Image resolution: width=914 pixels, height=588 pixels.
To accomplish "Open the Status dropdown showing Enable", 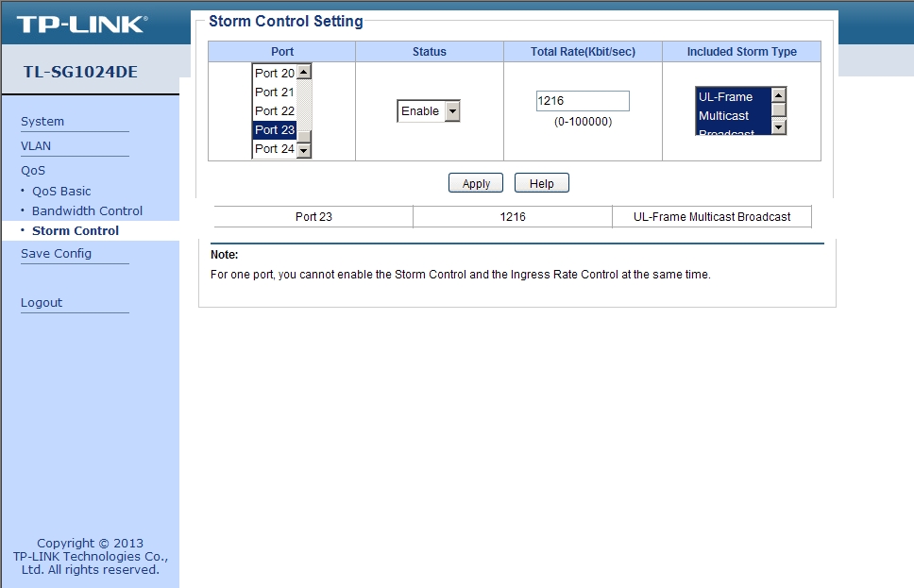I will tap(428, 110).
